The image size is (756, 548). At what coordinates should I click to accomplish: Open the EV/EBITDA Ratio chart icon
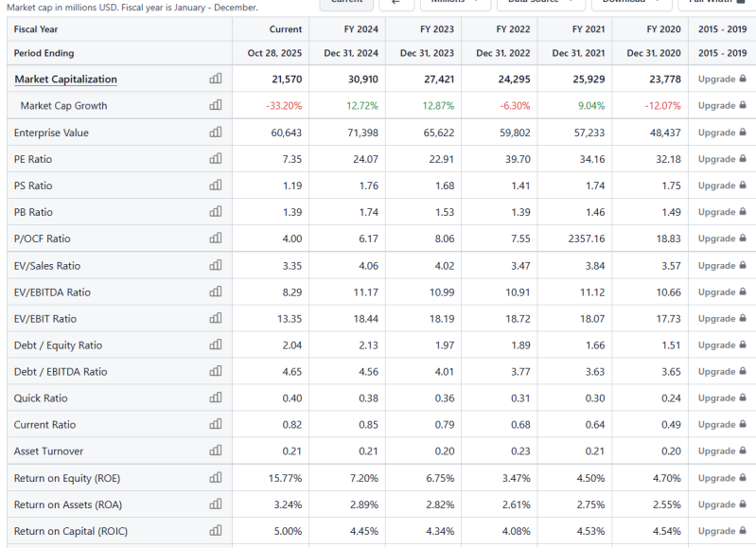(x=215, y=292)
